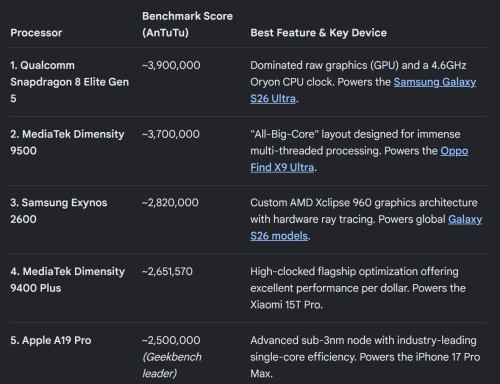Select the ~2,651,570 score value
This screenshot has height=384, width=500.
[167, 271]
